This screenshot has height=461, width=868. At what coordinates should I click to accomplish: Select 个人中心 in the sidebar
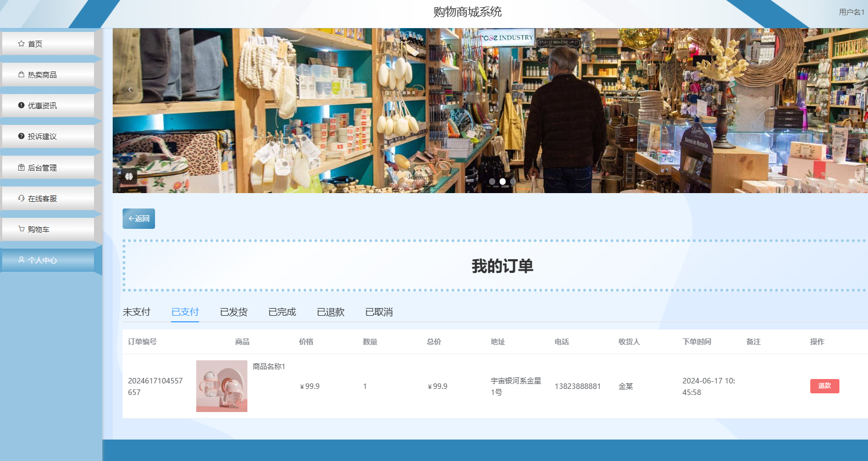[48, 260]
